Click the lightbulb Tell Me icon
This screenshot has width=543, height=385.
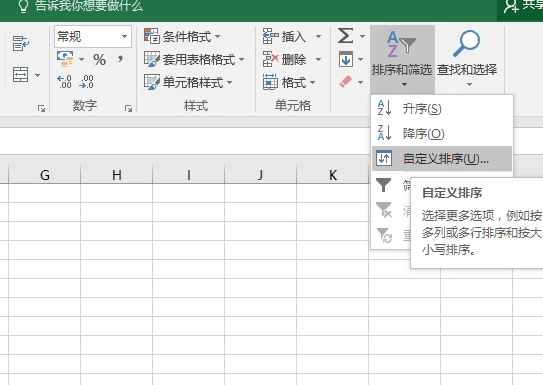tap(23, 6)
